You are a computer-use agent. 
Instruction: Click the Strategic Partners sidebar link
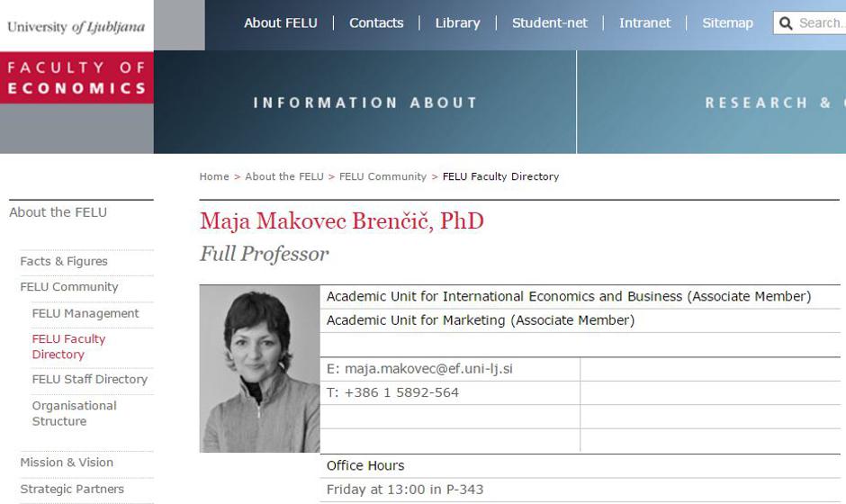tap(72, 490)
